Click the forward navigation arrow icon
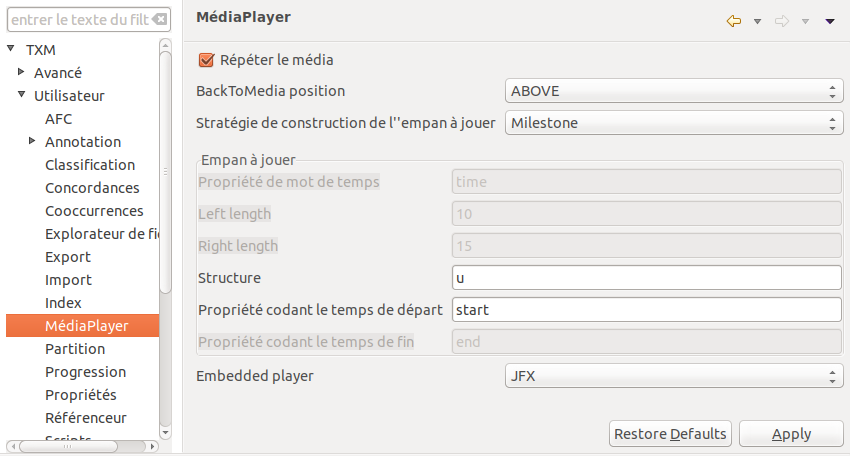Viewport: 850px width, 456px height. point(783,21)
